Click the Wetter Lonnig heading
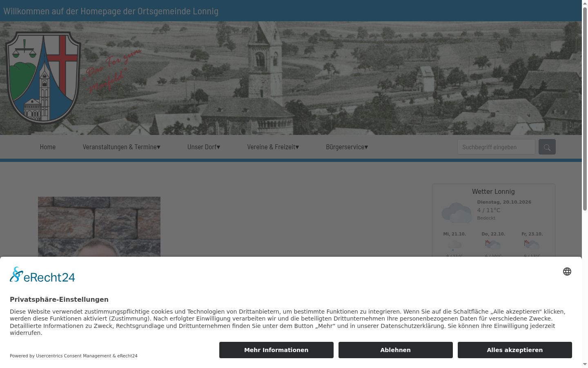 click(493, 191)
